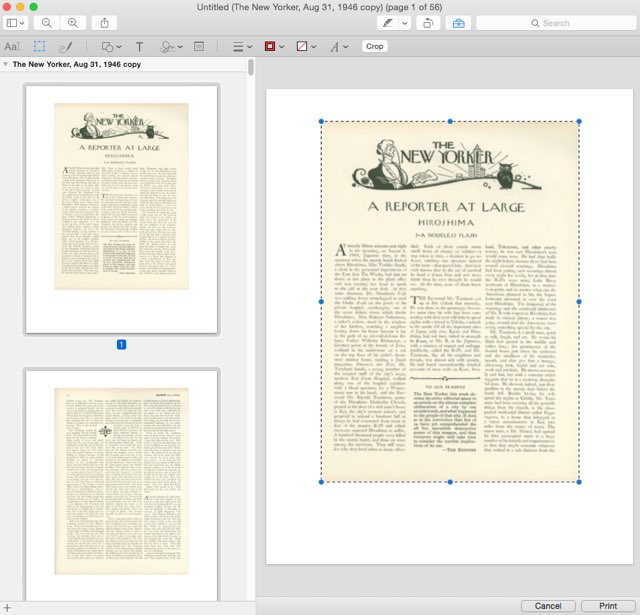Zoom in on the page
640x615 pixels.
coord(73,23)
